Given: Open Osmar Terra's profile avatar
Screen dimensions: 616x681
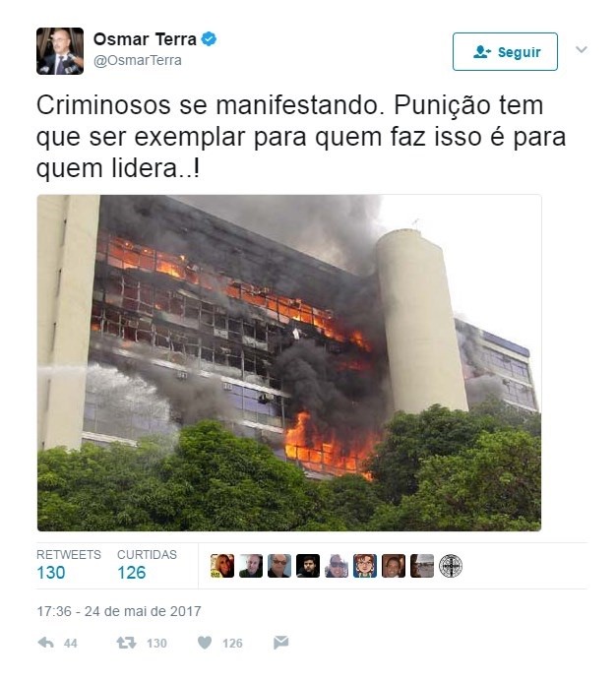Looking at the screenshot, I should point(60,51).
